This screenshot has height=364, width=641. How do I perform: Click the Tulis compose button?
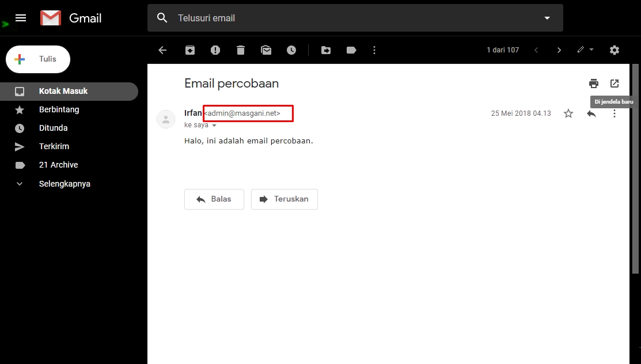click(38, 59)
